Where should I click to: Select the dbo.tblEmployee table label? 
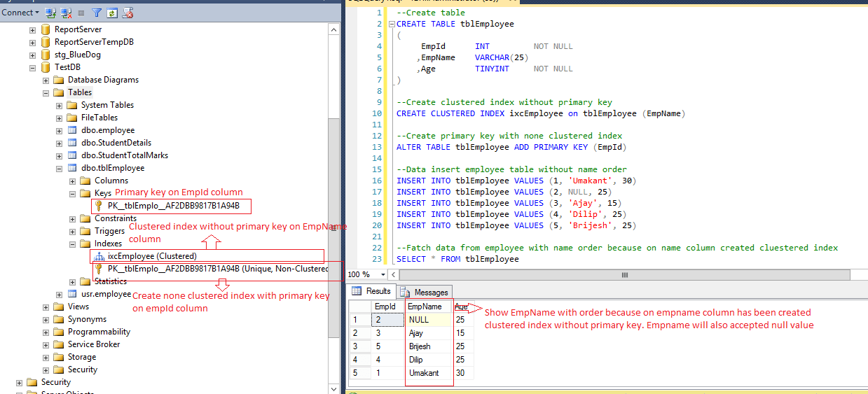coord(113,168)
